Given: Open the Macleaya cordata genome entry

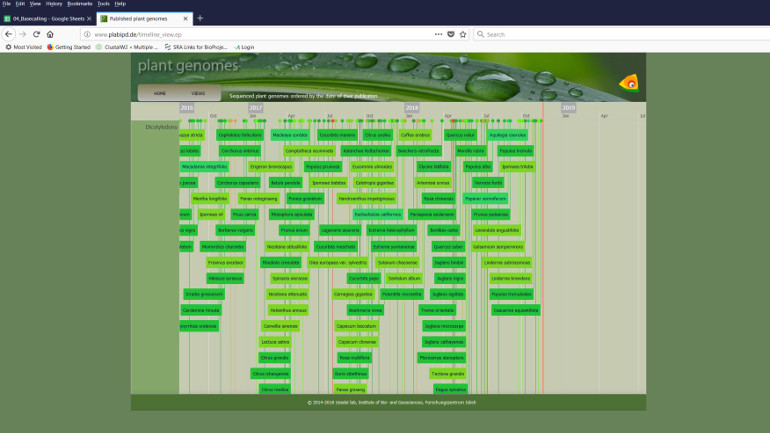Looking at the screenshot, I should [290, 135].
